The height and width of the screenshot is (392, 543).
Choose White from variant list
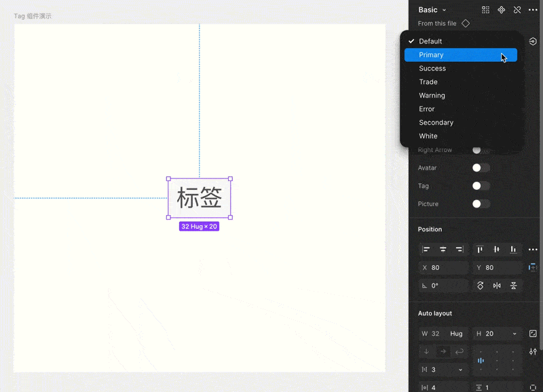pos(461,136)
